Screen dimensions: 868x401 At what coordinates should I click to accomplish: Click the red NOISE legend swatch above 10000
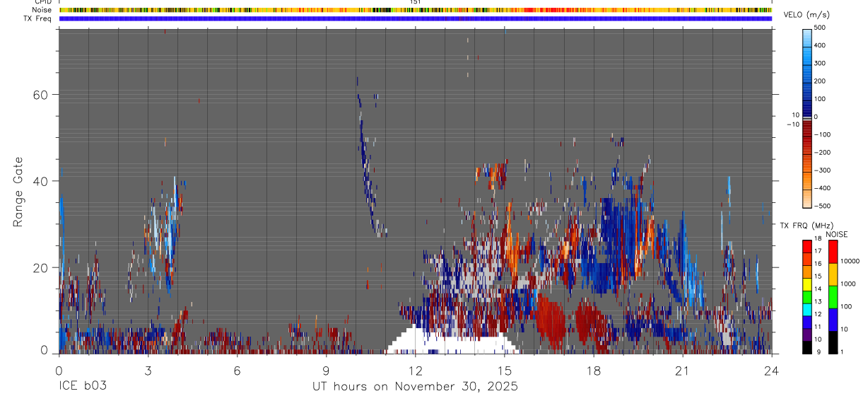[x=833, y=251]
